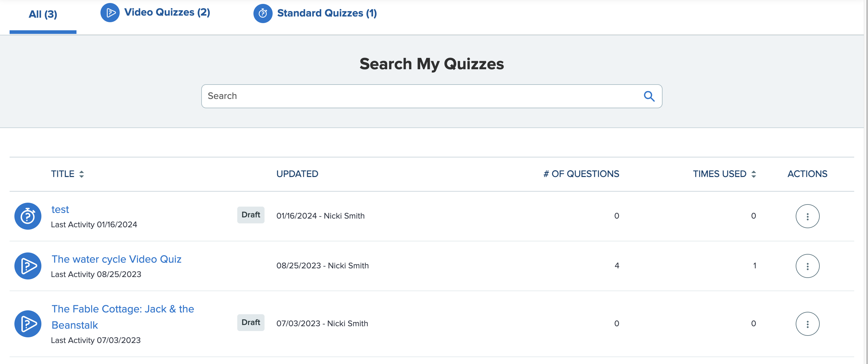Click the TITLE column sort arrows
The width and height of the screenshot is (868, 364).
click(x=81, y=174)
